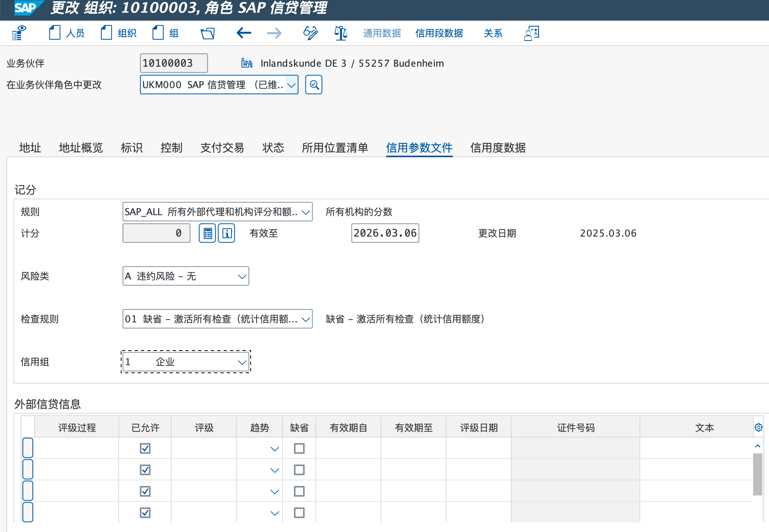Image resolution: width=769 pixels, height=532 pixels.
Task: Switch to the 信用度数据 tab
Action: 498,148
